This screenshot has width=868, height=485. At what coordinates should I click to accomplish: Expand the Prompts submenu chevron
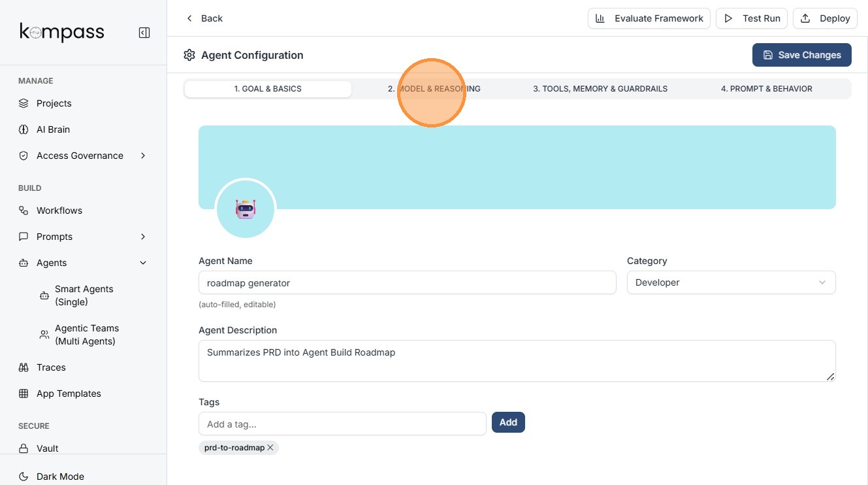coord(143,237)
